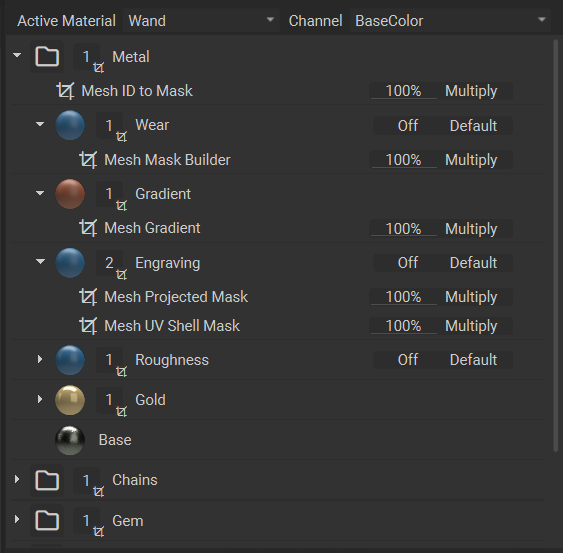Expand the Gold layer arrow
This screenshot has height=553, width=563.
(x=40, y=399)
